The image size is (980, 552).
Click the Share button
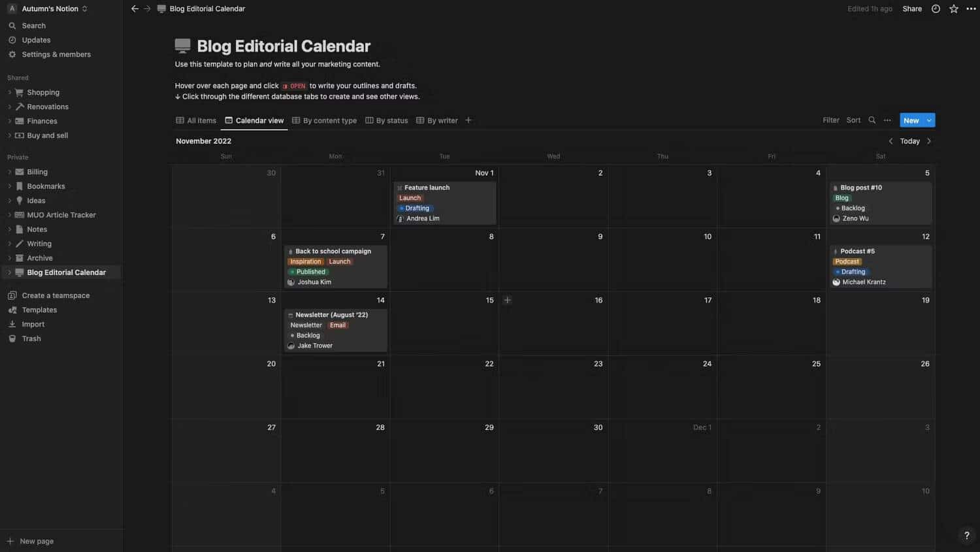click(x=912, y=9)
